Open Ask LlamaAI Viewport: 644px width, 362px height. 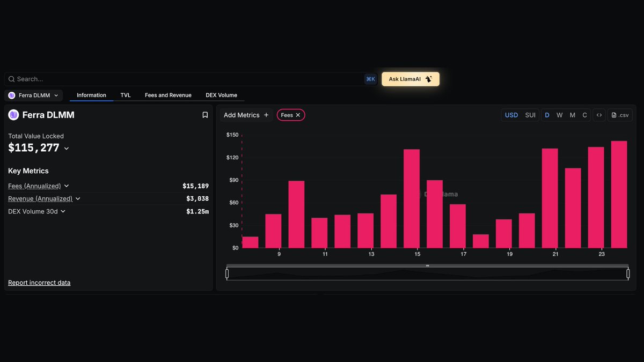coord(411,79)
